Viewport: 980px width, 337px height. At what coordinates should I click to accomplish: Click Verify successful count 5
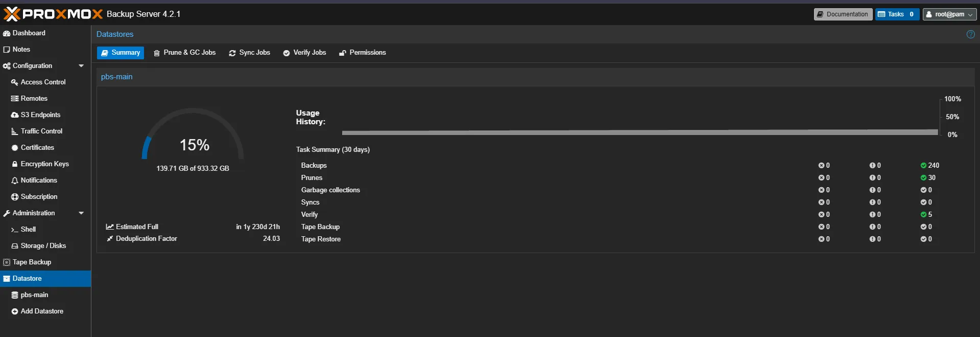coord(926,214)
